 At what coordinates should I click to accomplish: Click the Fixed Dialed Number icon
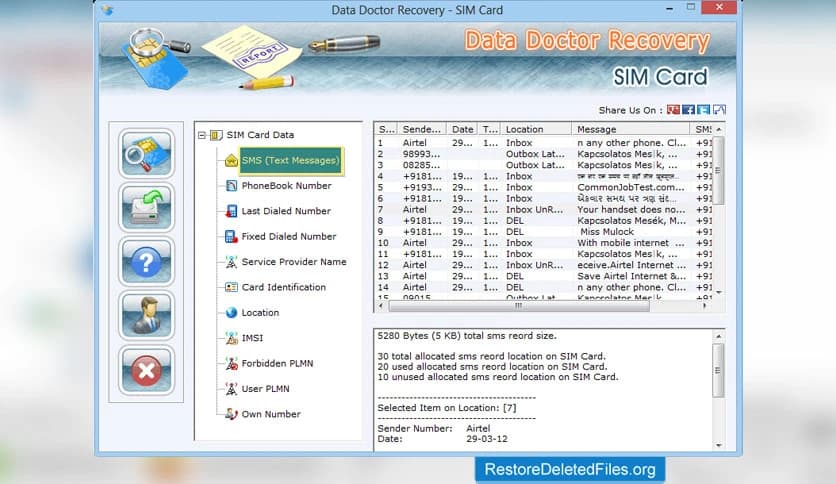tap(231, 236)
